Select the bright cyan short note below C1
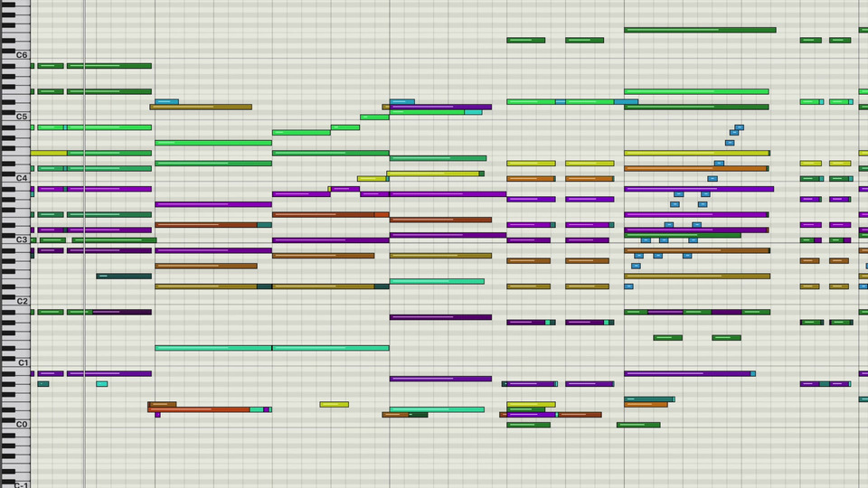Image resolution: width=868 pixels, height=488 pixels. pyautogui.click(x=102, y=384)
